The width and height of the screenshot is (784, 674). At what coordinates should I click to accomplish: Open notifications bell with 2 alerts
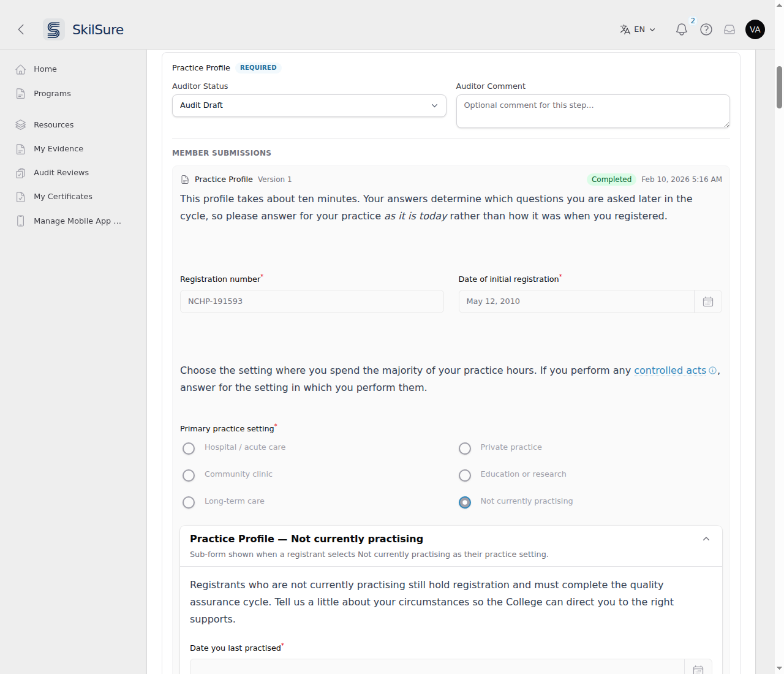pos(682,29)
